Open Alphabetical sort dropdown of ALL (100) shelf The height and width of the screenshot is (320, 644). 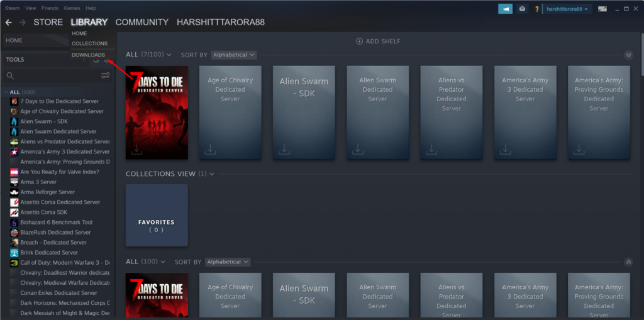(x=228, y=262)
